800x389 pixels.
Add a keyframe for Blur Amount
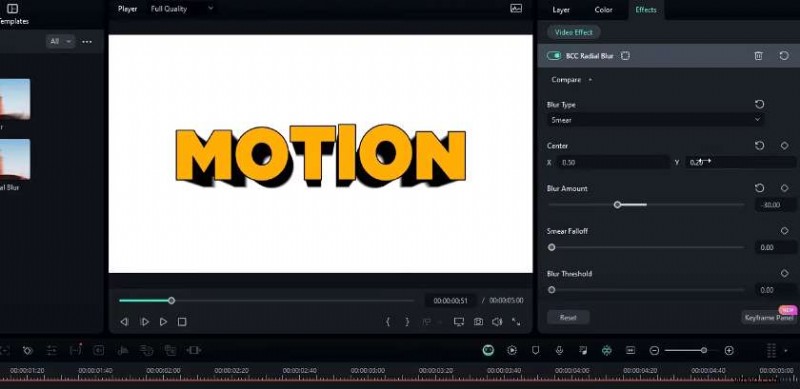tap(785, 188)
